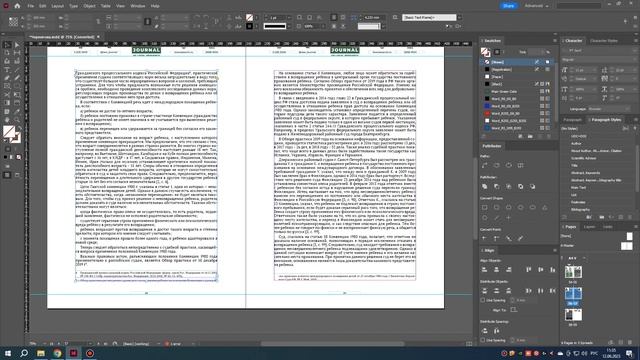Click Pathfinder Intersect shapes icon
Screen dimensions: 640x360
[x=509, y=187]
